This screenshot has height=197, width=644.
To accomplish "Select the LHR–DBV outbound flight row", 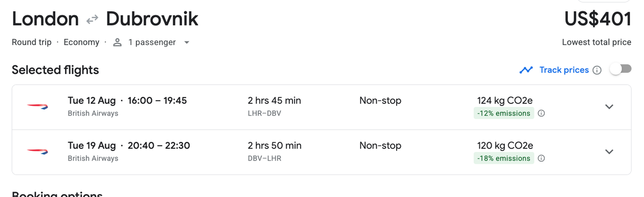I will coord(321,107).
